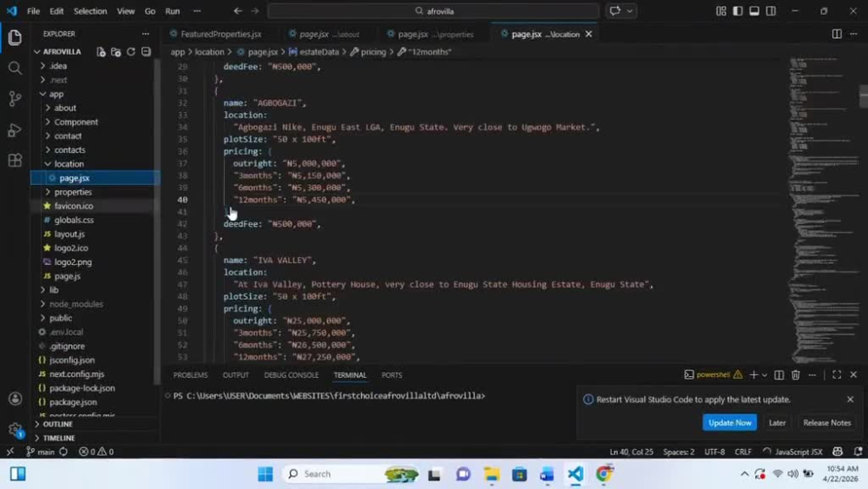Open the Selection menu
The height and width of the screenshot is (489, 868).
pyautogui.click(x=90, y=11)
